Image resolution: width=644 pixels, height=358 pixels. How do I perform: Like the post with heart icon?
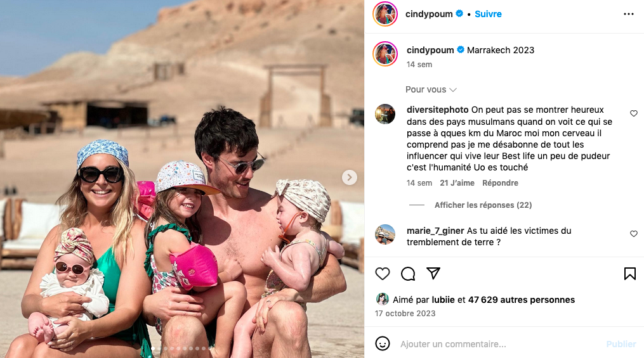(x=383, y=274)
